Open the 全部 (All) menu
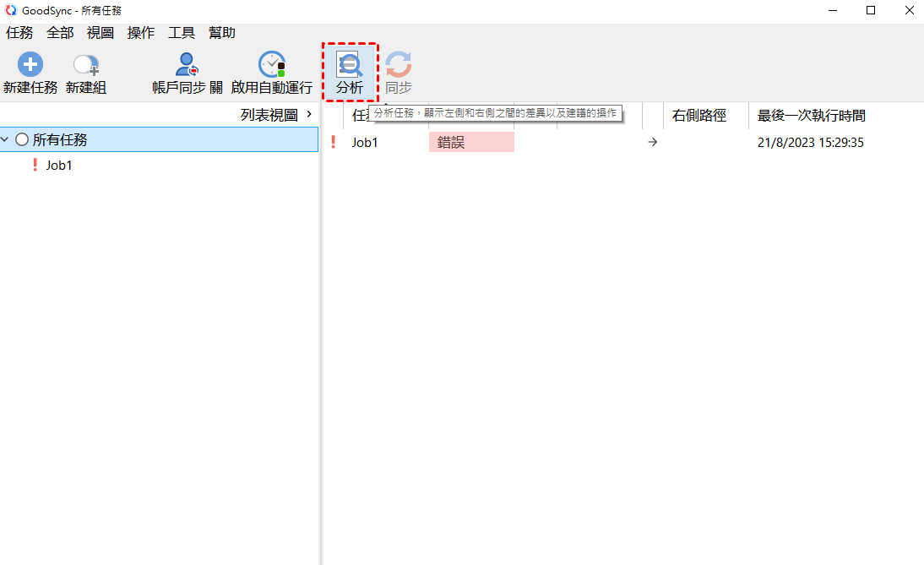 point(60,33)
